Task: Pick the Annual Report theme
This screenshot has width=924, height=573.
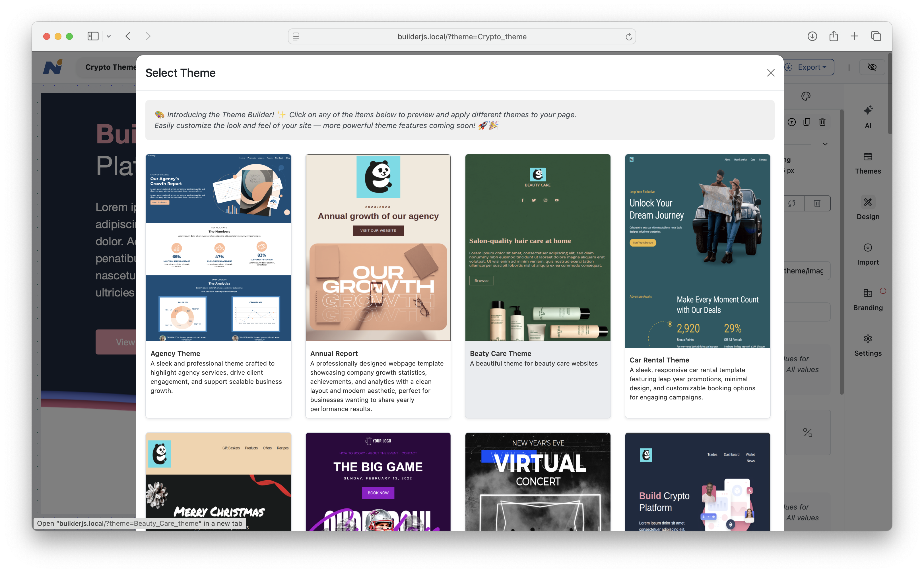Action: click(378, 247)
